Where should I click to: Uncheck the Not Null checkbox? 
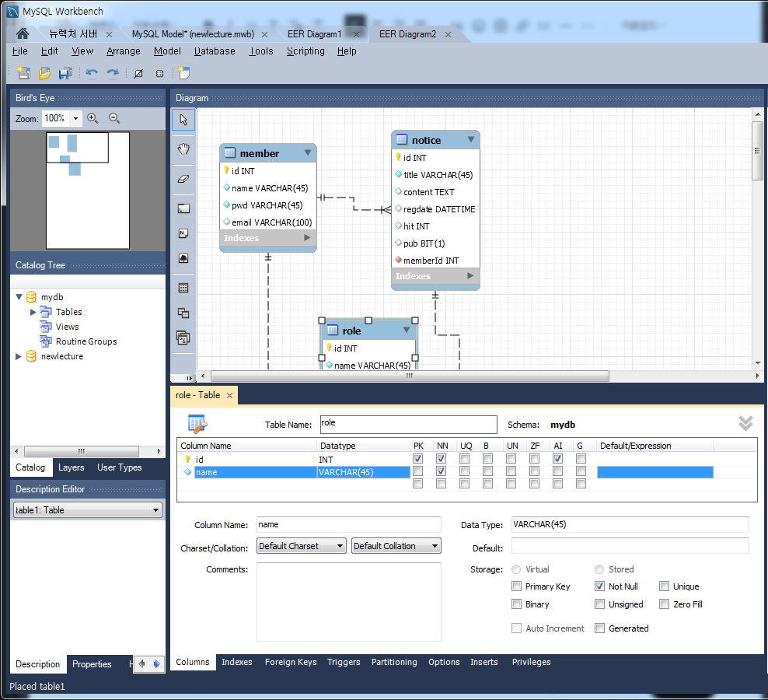(599, 586)
